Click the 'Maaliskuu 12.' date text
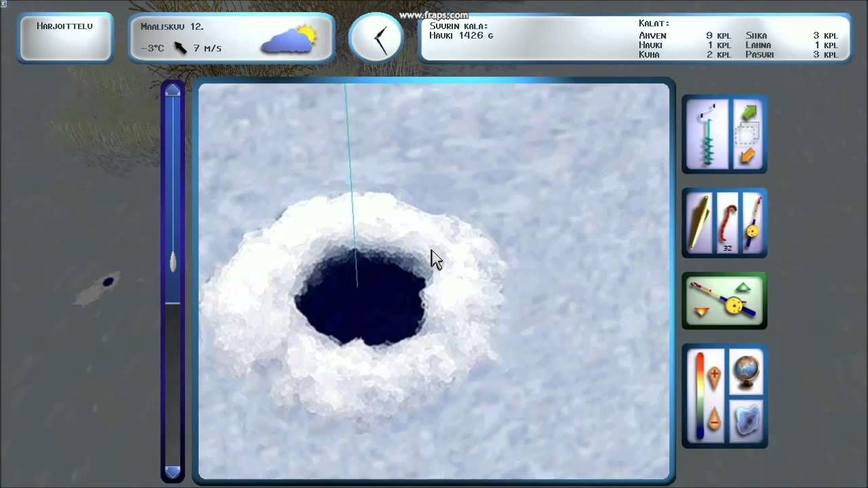 pos(172,27)
